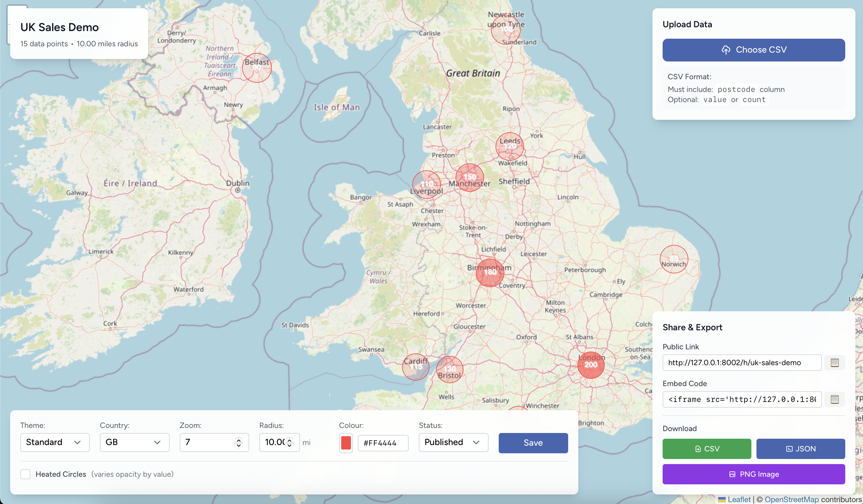Click the Choose CSV upload button

pyautogui.click(x=753, y=50)
